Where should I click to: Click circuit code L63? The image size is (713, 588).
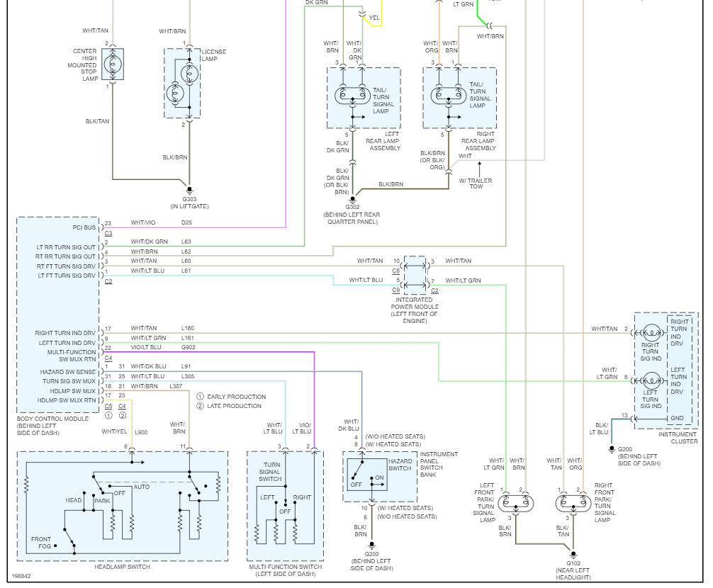pos(186,242)
